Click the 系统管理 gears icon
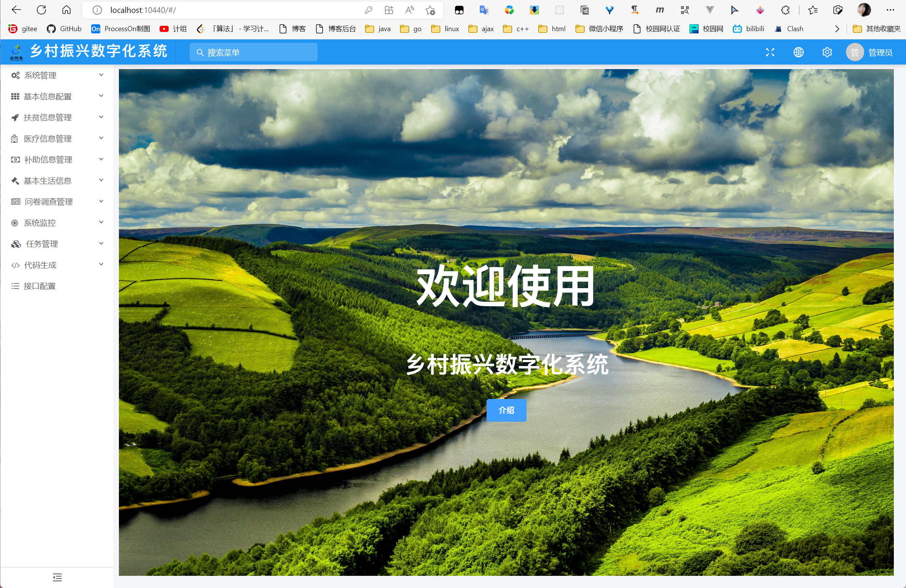 [x=15, y=75]
